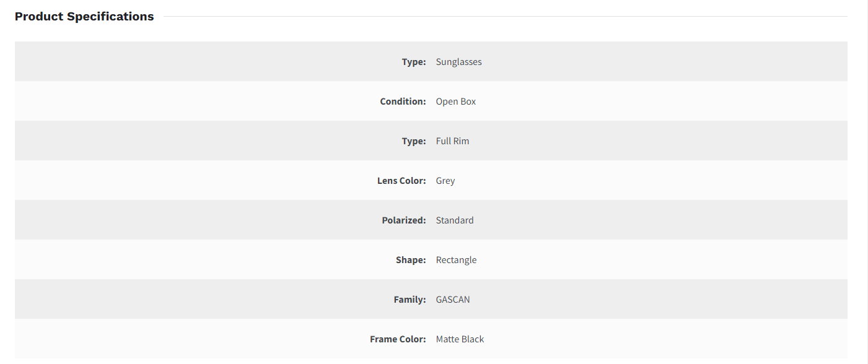Click the Shape label

coord(411,260)
